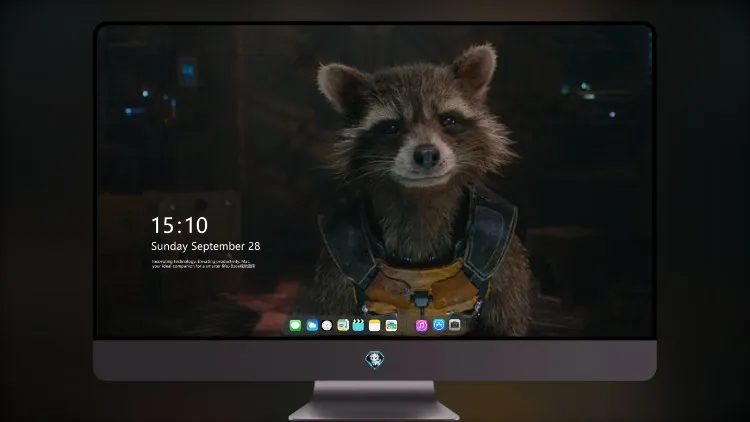This screenshot has width=750, height=422.
Task: Click the 15:10 clock widget
Action: (179, 225)
